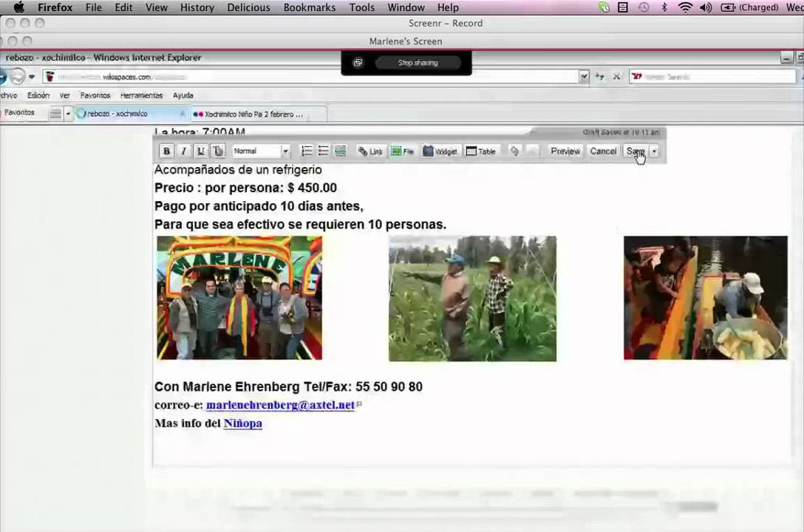Viewport: 804px width, 532px height.
Task: Click the Preview button
Action: coord(565,151)
